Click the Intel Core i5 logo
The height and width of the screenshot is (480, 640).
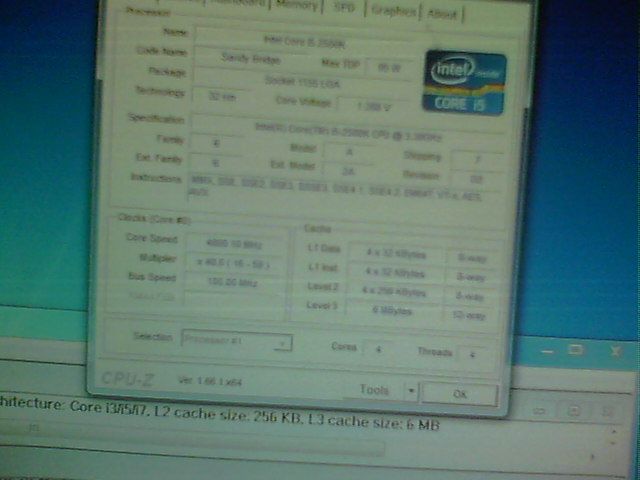coord(464,82)
